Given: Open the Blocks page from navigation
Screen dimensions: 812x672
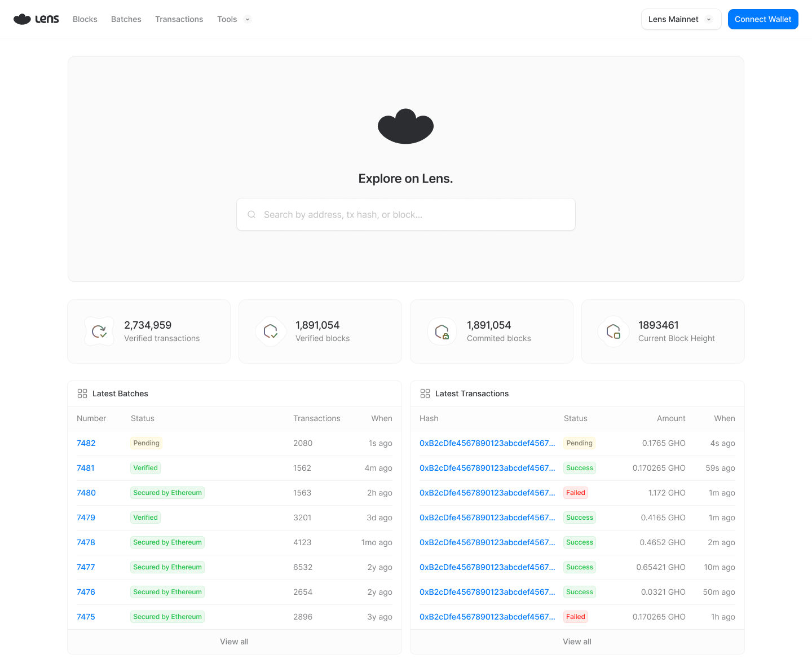Looking at the screenshot, I should pos(85,19).
